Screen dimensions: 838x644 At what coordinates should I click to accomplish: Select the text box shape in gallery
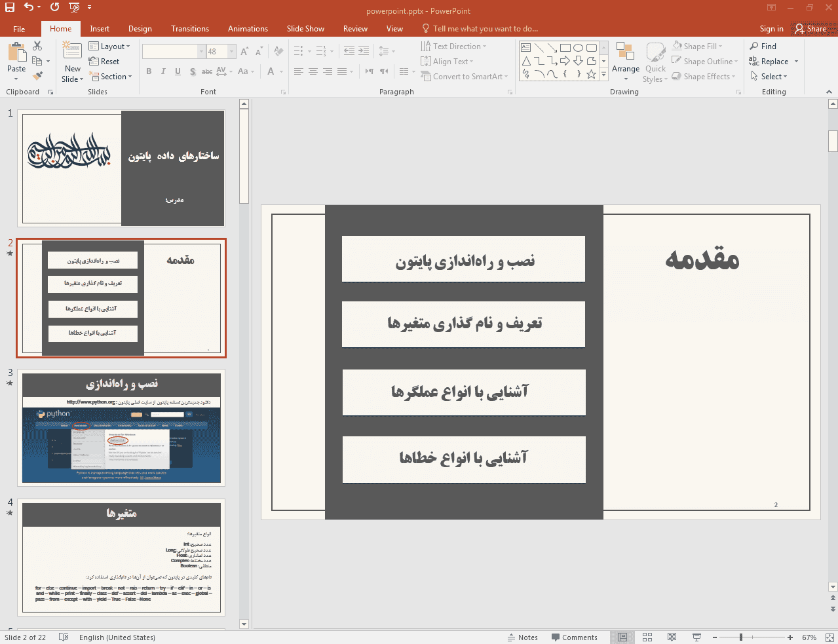coord(525,48)
